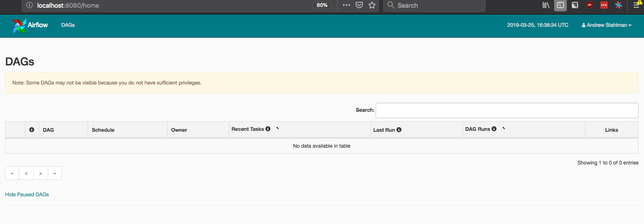Click the 'Showing 1 to 0 of 0 entries' text
This screenshot has width=644, height=224.
(608, 163)
